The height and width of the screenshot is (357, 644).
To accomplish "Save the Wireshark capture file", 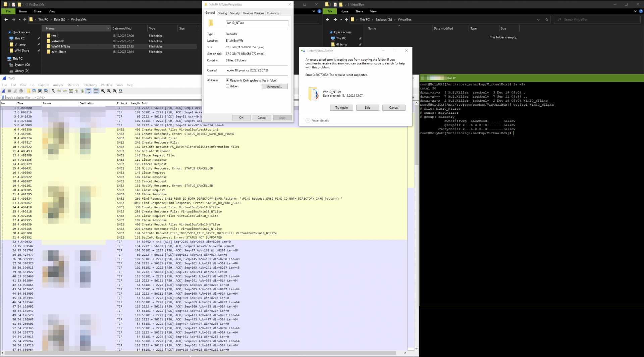I will tap(34, 91).
